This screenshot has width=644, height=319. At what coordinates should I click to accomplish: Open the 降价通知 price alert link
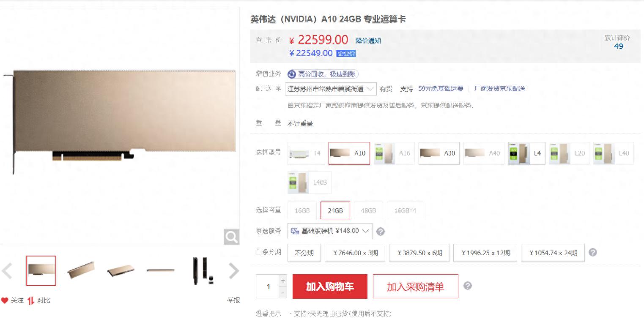click(368, 41)
